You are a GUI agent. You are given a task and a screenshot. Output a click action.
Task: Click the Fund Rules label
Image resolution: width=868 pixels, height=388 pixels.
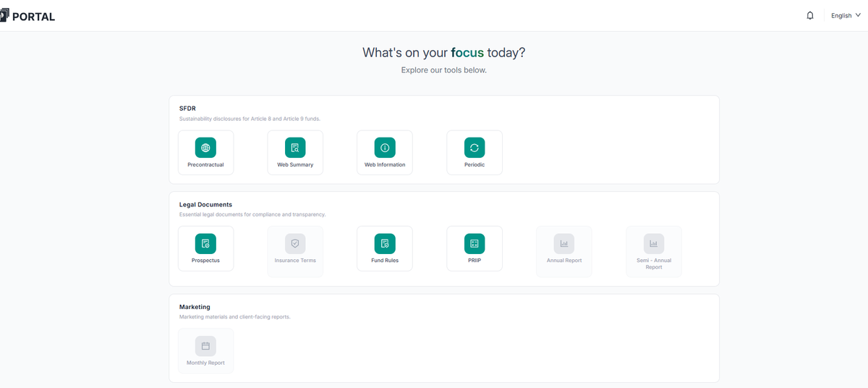[x=385, y=260]
